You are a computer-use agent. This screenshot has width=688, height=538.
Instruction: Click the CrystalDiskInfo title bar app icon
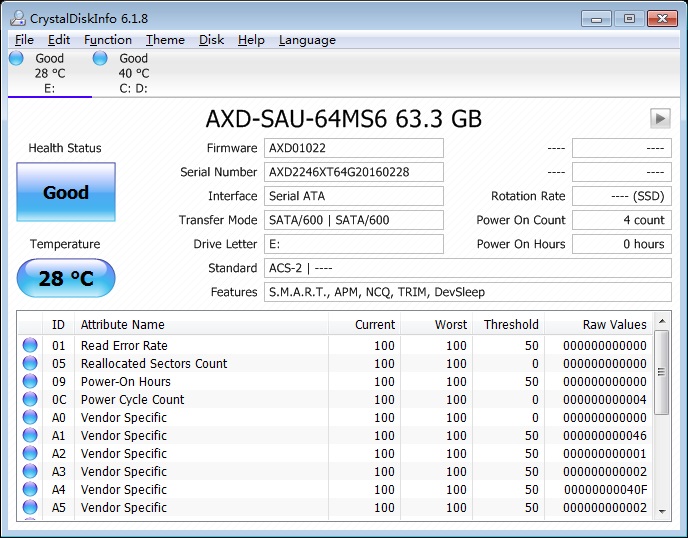(18, 18)
